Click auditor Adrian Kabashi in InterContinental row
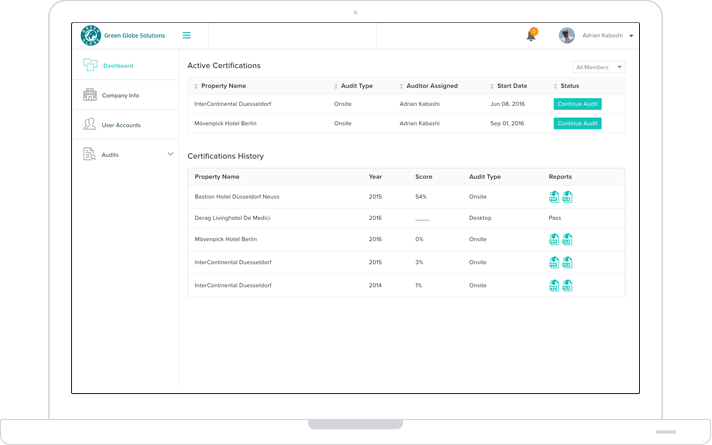This screenshot has width=712, height=445. coord(420,104)
